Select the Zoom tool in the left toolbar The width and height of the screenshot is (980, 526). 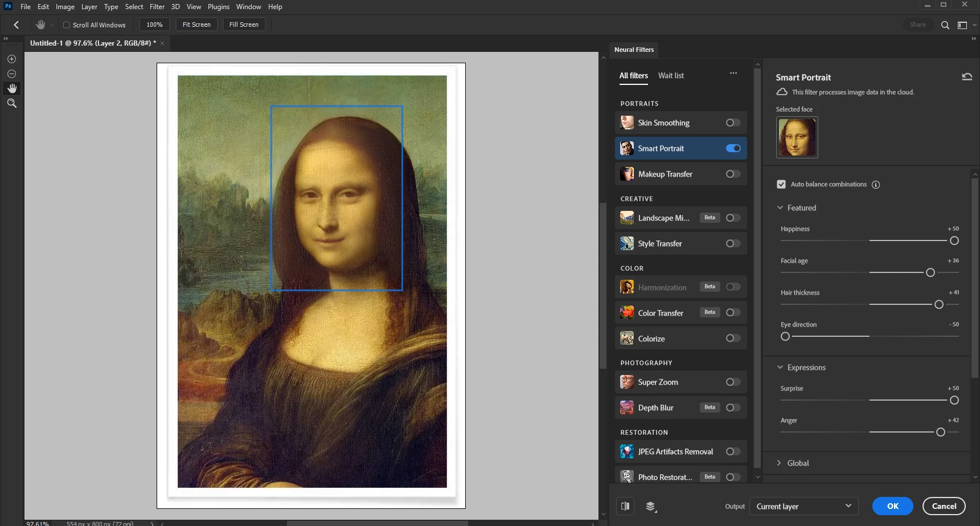(11, 103)
